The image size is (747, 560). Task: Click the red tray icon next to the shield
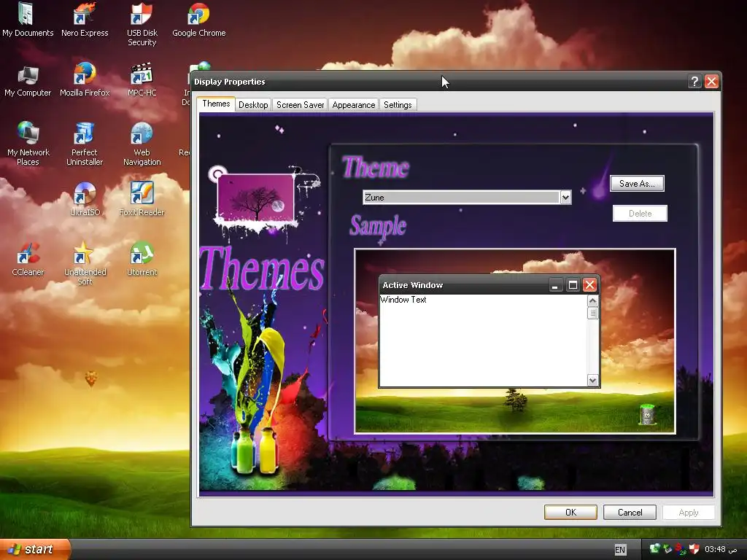point(681,549)
